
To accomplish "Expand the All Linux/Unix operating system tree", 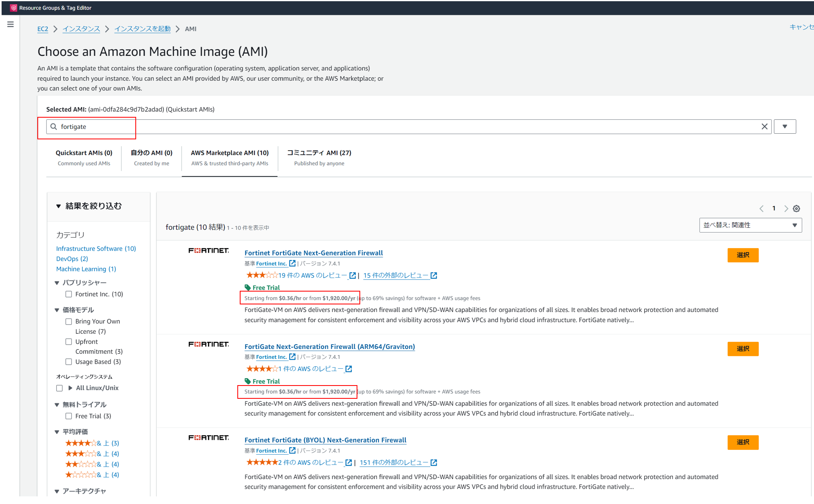I will pyautogui.click(x=70, y=388).
